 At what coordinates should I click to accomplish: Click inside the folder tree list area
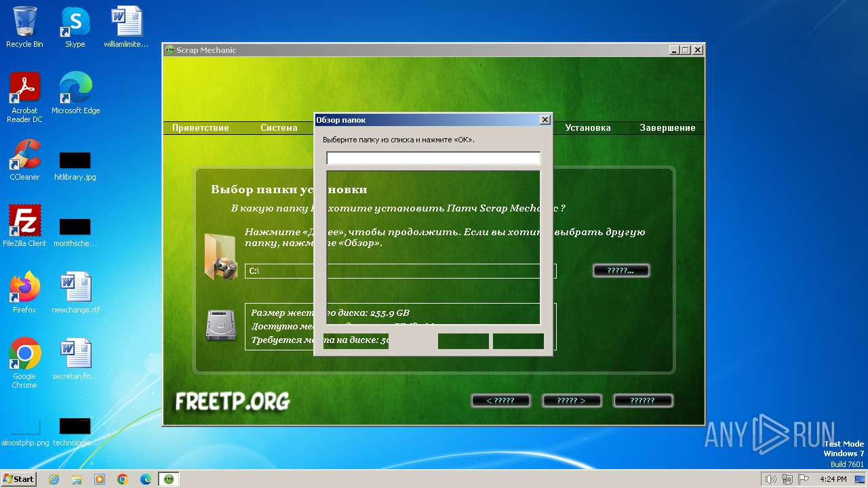[433, 247]
